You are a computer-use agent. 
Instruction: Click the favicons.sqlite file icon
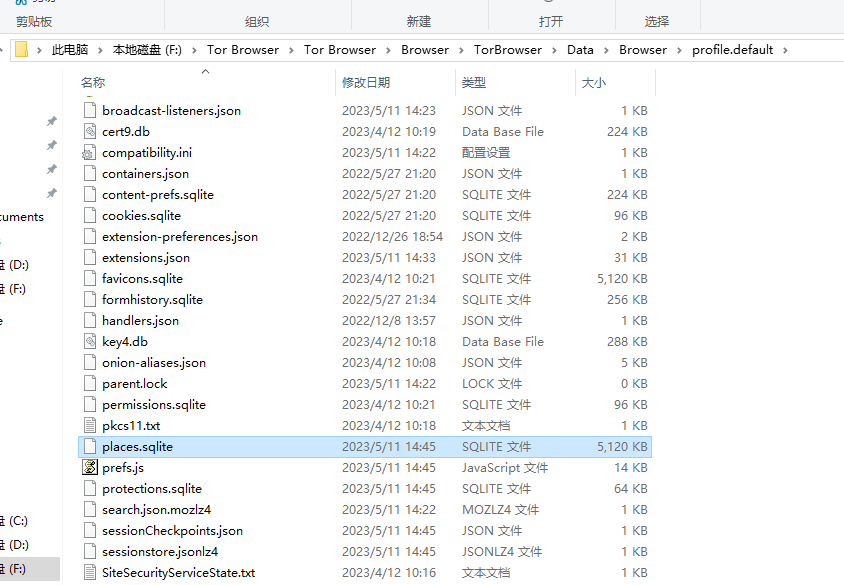click(90, 278)
